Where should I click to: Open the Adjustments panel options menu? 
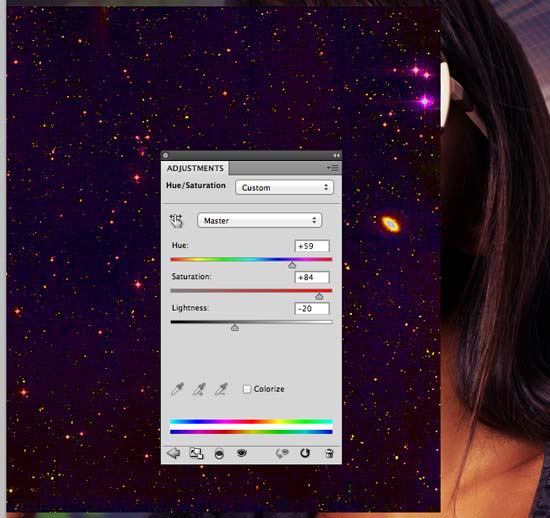(333, 168)
